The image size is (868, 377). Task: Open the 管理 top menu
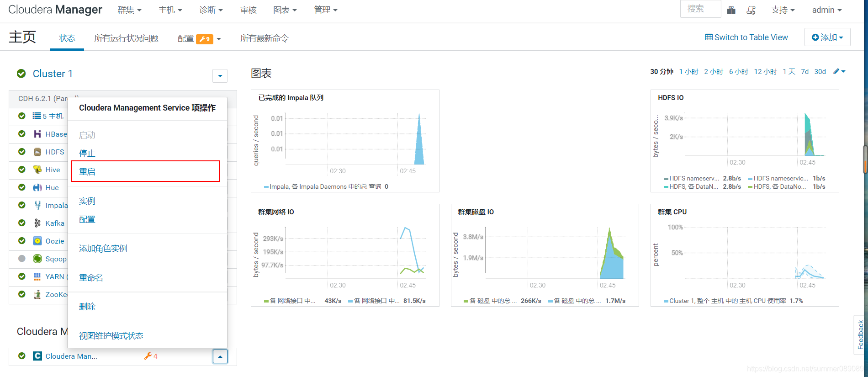coord(326,10)
